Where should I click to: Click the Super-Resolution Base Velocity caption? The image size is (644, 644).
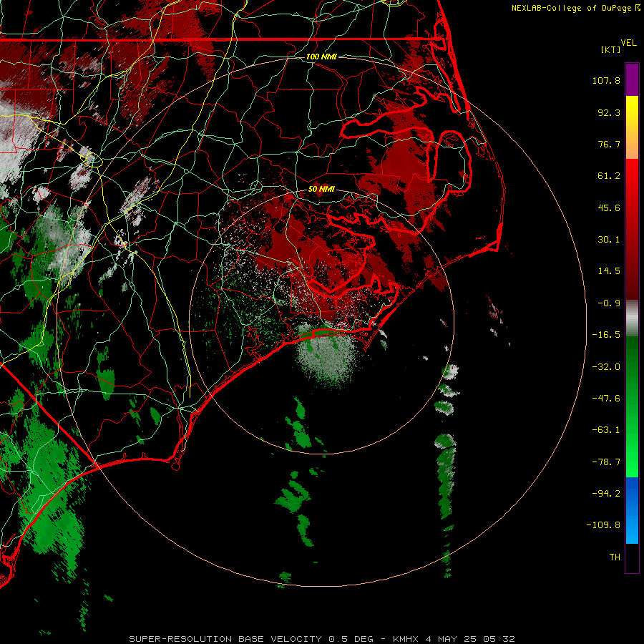[x=321, y=639]
